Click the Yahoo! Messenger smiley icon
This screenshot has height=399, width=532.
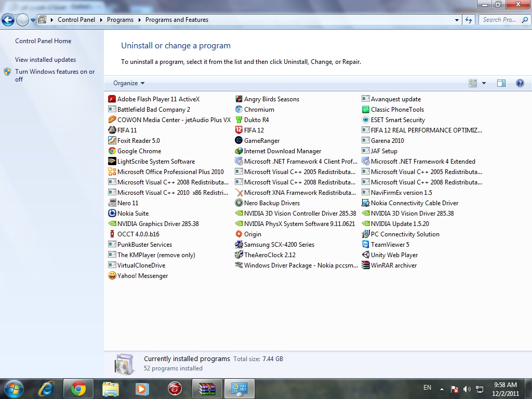(112, 276)
